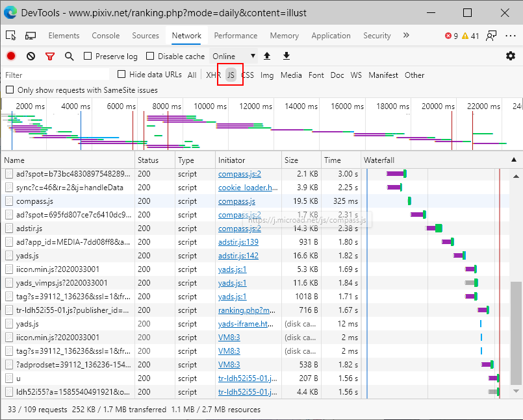523x420 pixels.
Task: Sort by Status column header
Action: point(155,160)
